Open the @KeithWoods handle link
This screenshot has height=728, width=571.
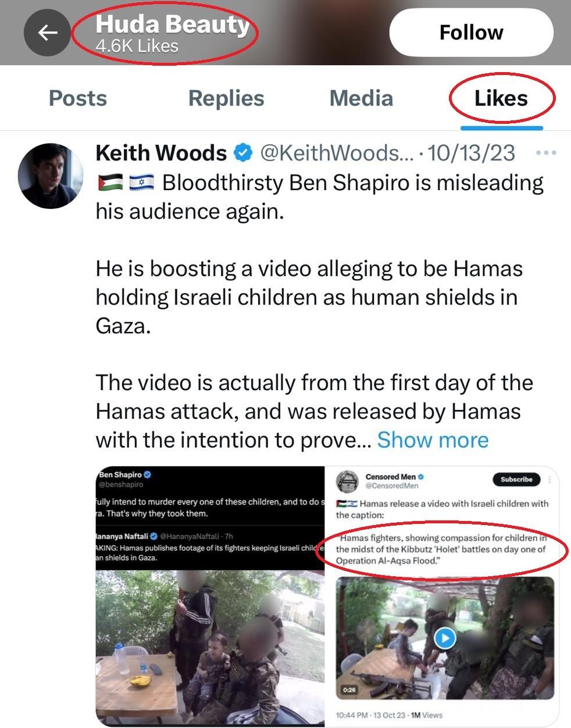[336, 153]
